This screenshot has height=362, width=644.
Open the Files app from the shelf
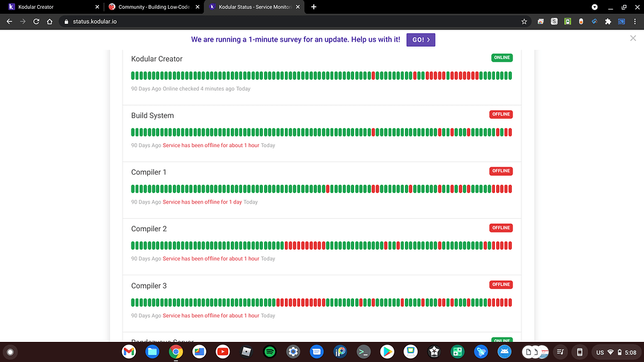click(x=152, y=352)
